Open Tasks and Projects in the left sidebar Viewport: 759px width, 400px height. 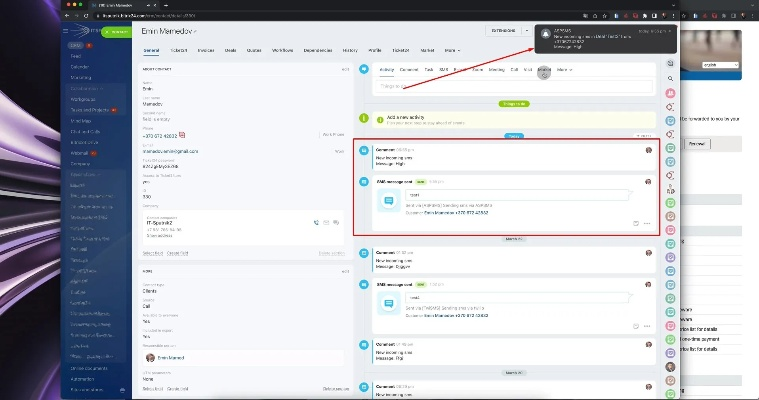tap(87, 109)
